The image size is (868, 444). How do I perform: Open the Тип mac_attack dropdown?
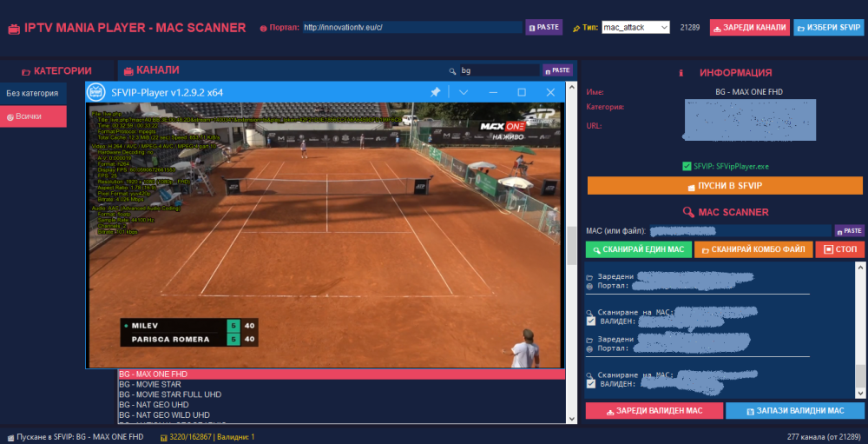coord(635,27)
